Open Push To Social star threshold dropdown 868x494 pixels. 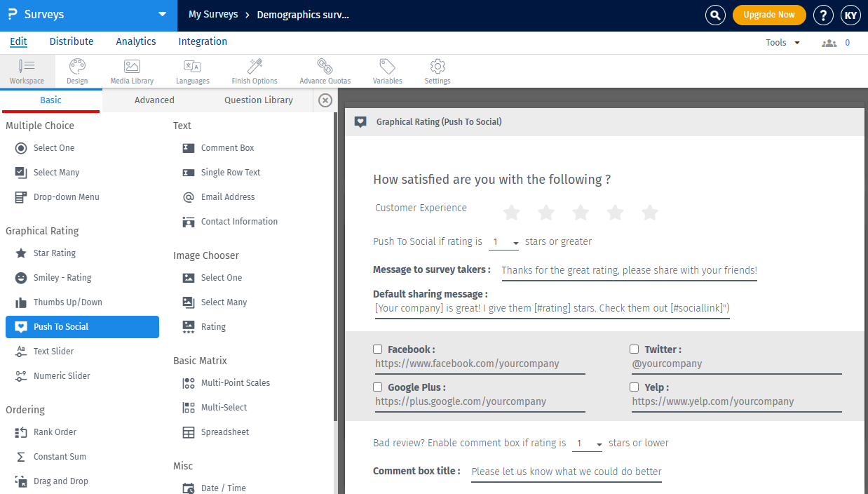pyautogui.click(x=505, y=242)
